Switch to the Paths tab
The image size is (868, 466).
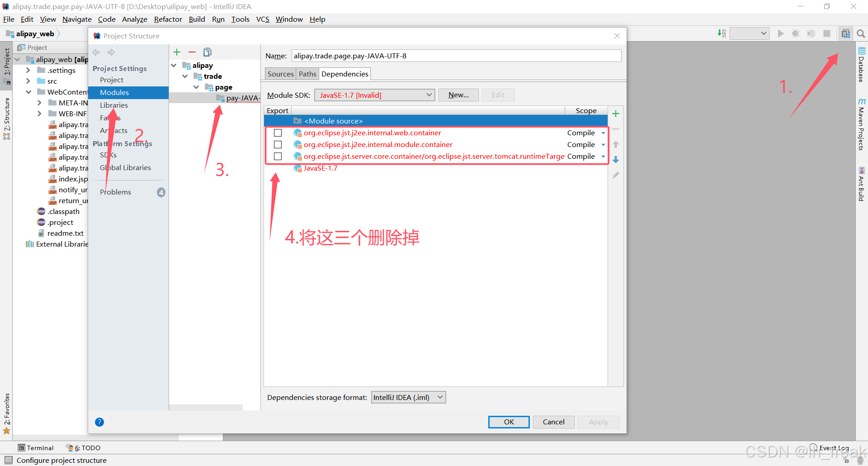(307, 74)
